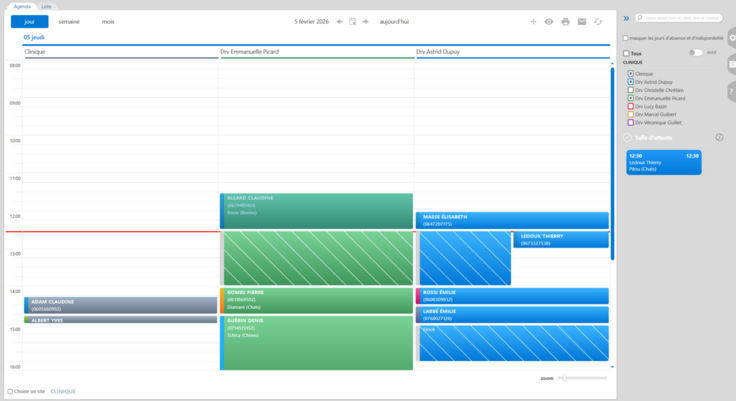This screenshot has height=401, width=736.
Task: Toggle the 'Actif' switch
Action: tap(695, 53)
